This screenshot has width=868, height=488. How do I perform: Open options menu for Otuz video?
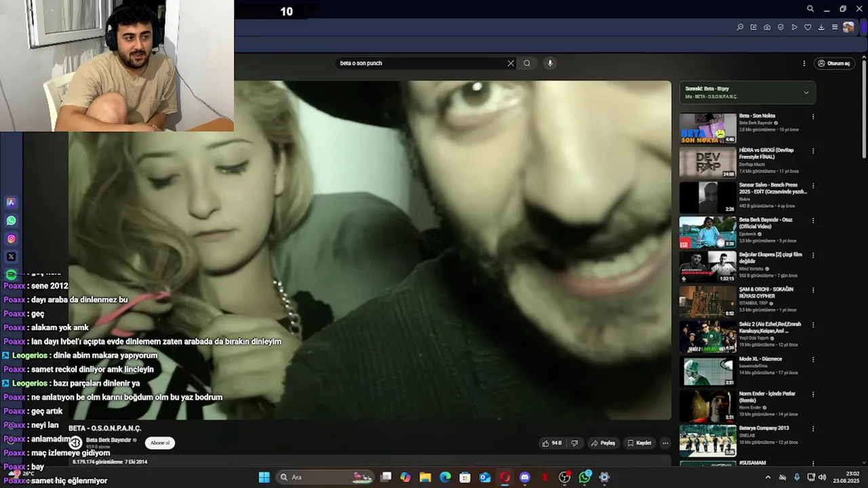[813, 221]
